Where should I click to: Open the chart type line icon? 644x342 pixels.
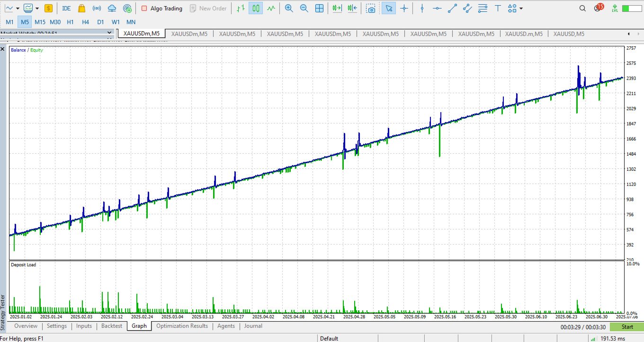coord(9,8)
